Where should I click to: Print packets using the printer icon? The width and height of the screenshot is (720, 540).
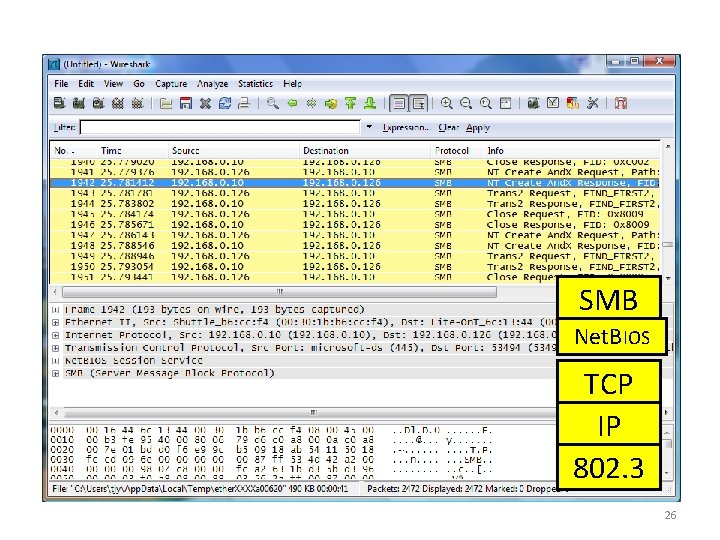[244, 103]
